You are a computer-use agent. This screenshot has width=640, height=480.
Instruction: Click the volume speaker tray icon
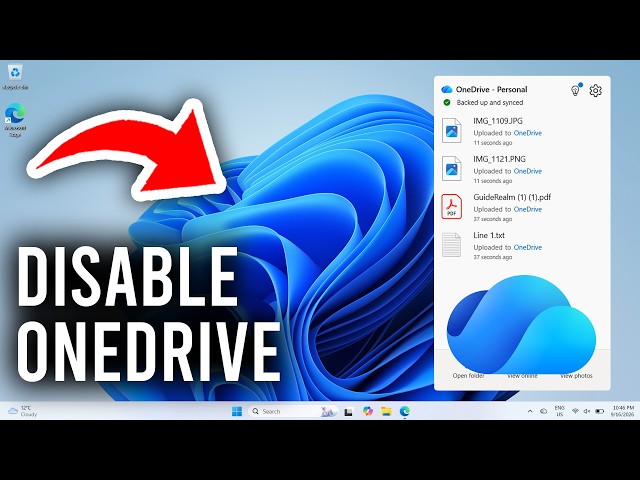587,411
